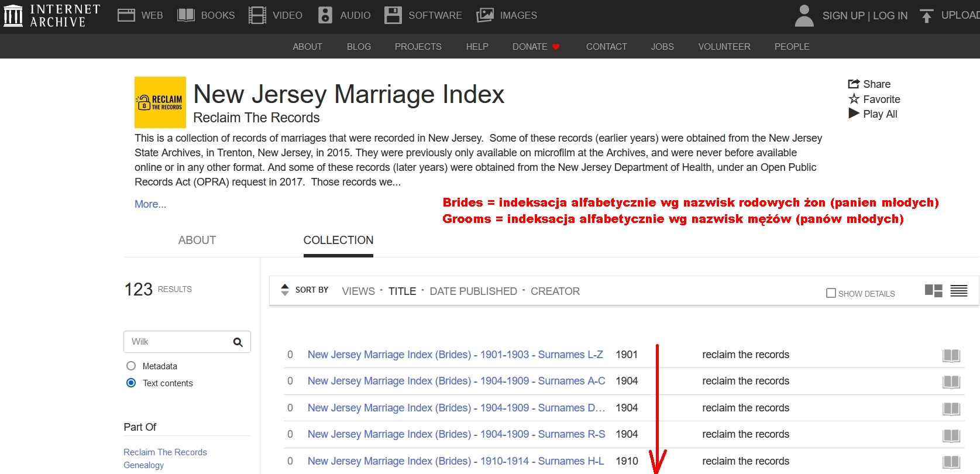Image resolution: width=980 pixels, height=474 pixels.
Task: Open the Help menu item
Action: [x=477, y=46]
